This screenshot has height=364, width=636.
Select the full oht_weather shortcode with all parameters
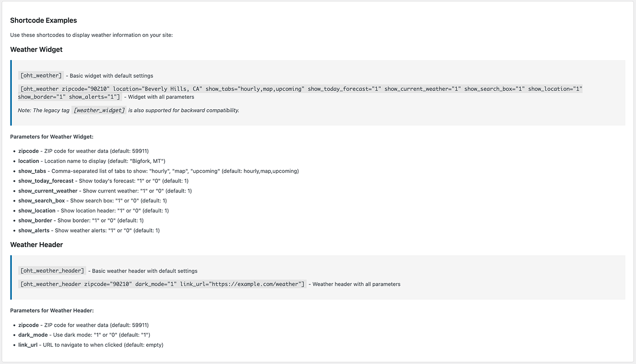coord(300,93)
